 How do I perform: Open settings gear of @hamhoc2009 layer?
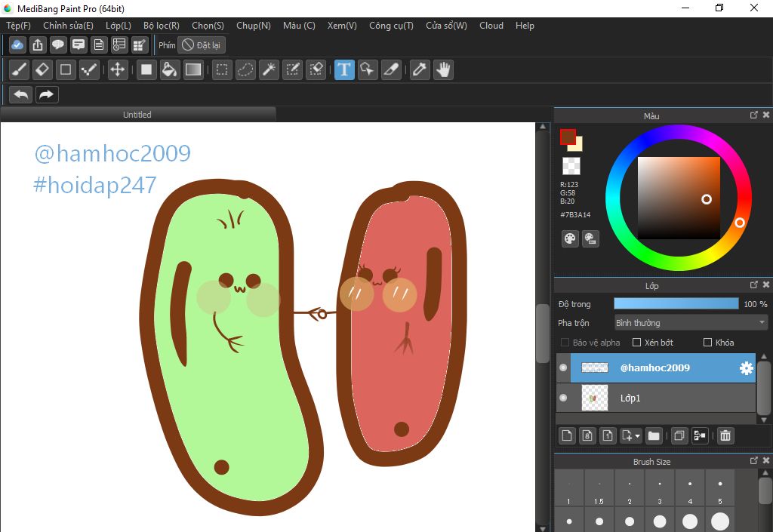click(746, 367)
